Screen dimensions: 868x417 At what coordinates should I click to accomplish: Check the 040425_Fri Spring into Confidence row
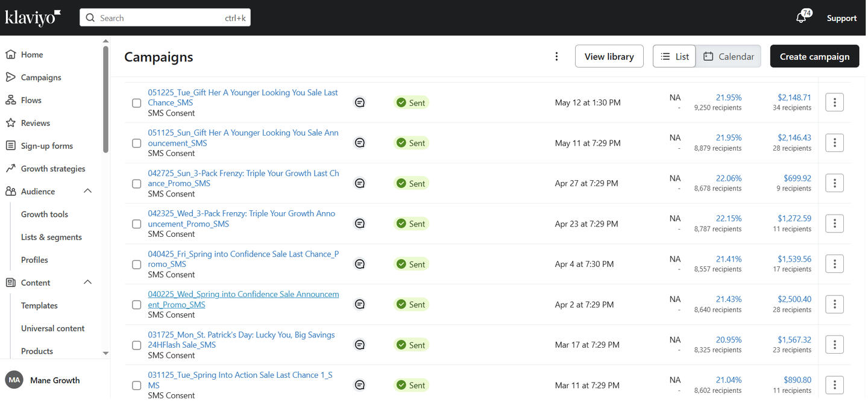(x=137, y=265)
